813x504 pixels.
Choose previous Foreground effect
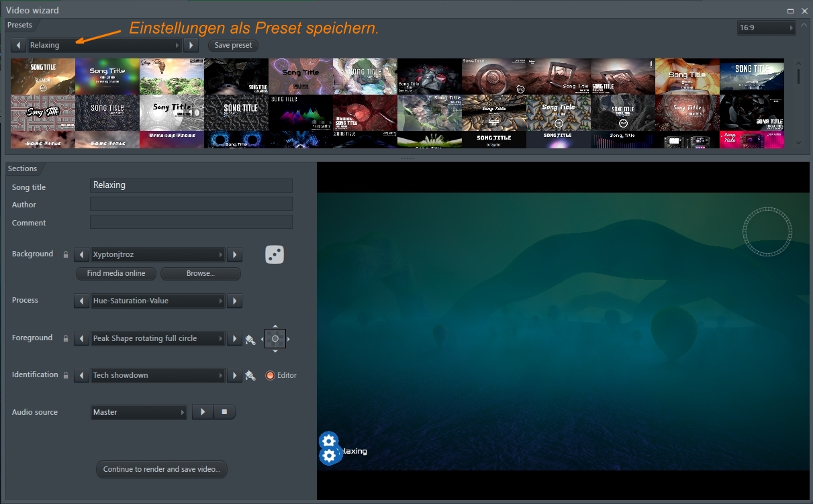pos(81,338)
